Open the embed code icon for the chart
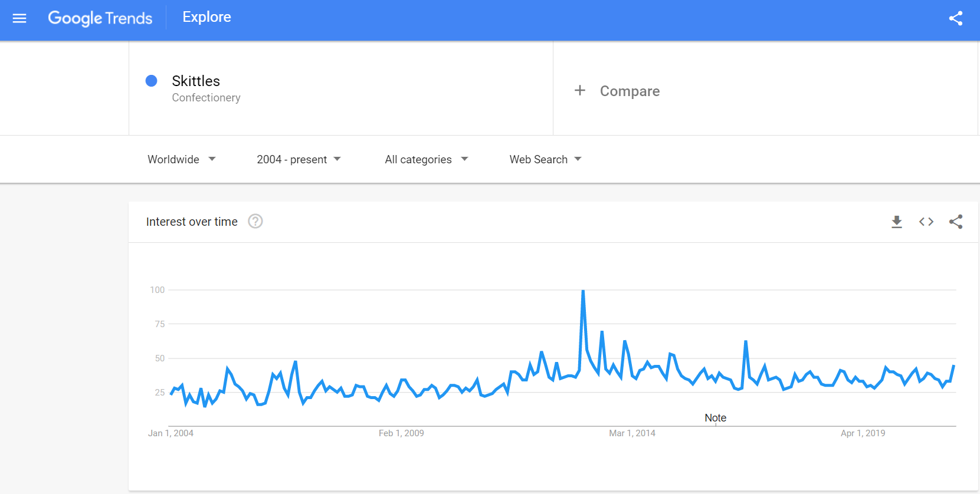This screenshot has height=494, width=980. tap(926, 222)
